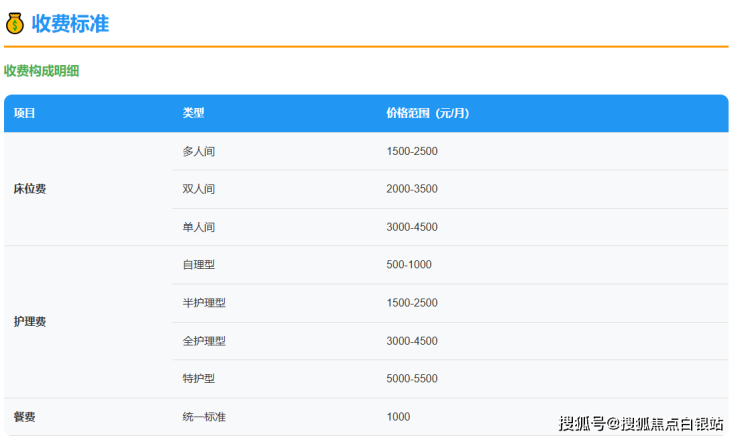Click the 自理型 type cell

tap(199, 265)
